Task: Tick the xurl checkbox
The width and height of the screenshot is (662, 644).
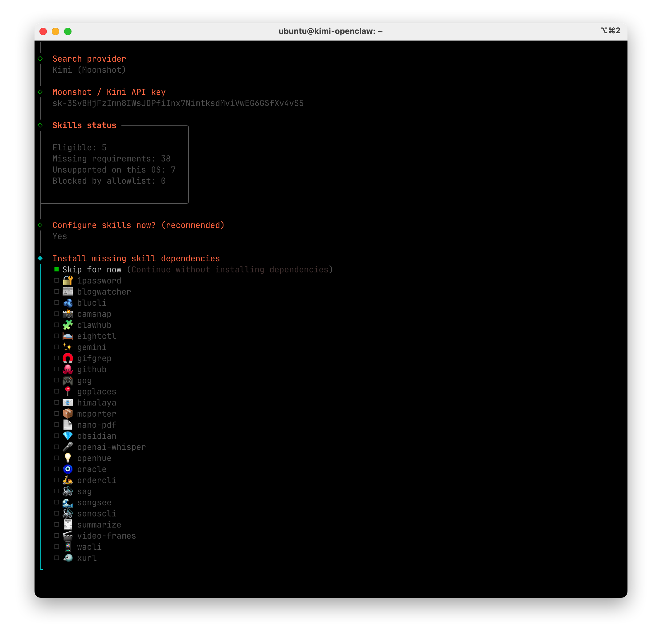Action: point(56,558)
